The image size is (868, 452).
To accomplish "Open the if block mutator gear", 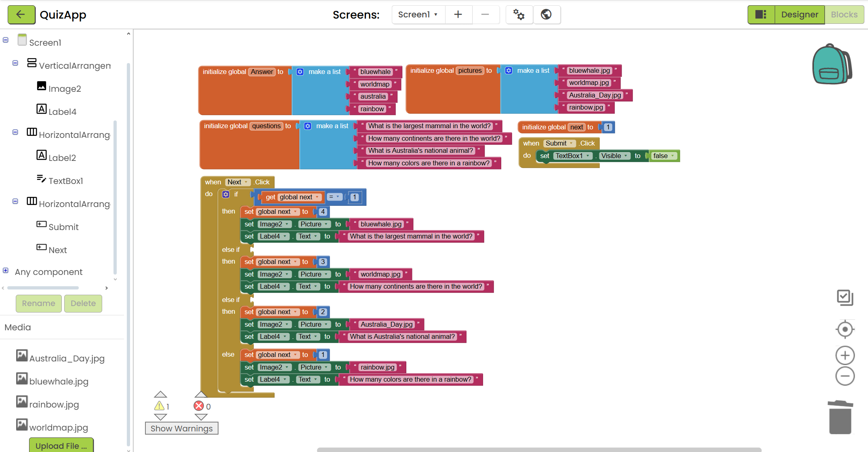I will tap(226, 194).
